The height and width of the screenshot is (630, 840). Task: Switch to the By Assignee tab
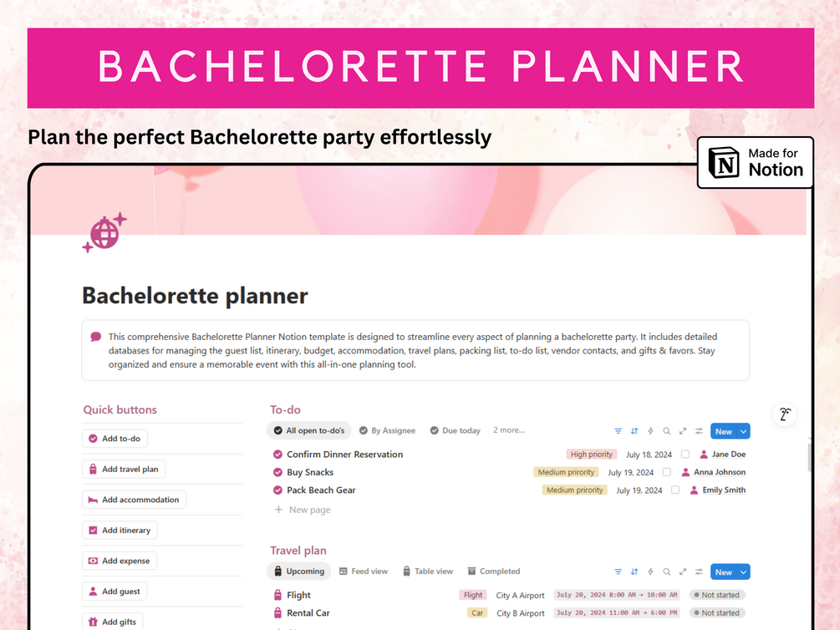click(387, 431)
